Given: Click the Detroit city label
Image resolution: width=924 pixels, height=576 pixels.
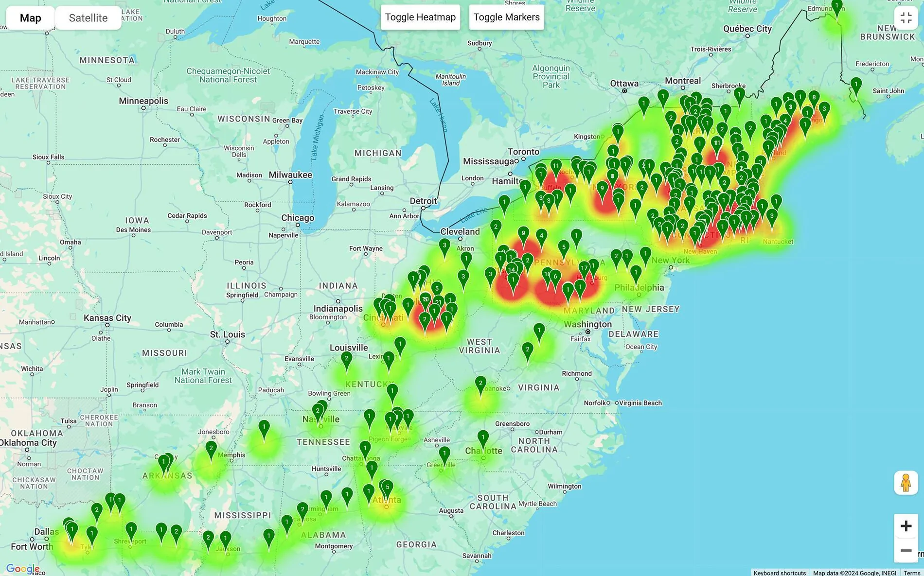Looking at the screenshot, I should tap(423, 201).
